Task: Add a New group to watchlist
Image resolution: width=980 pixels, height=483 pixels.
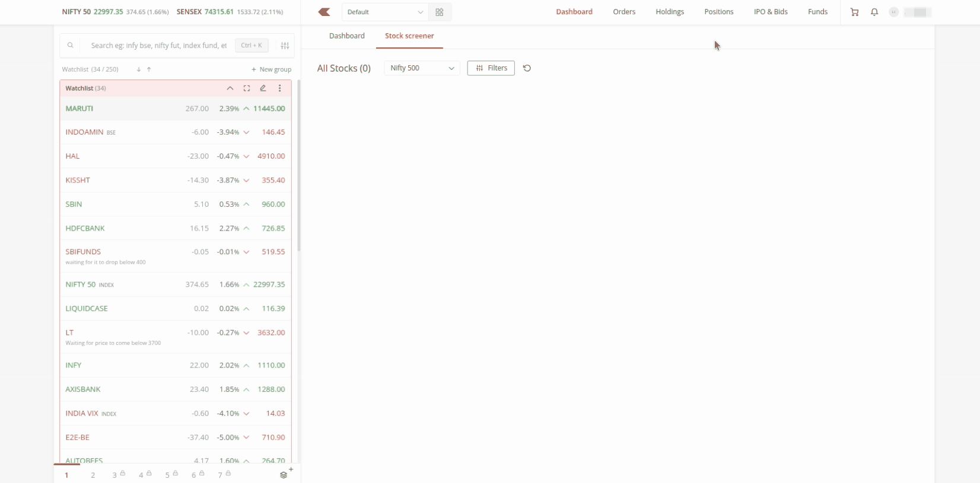Action: coord(271,69)
